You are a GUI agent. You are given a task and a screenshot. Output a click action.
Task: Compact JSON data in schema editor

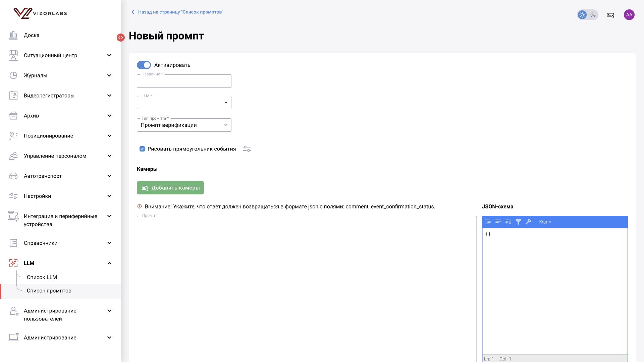(498, 222)
